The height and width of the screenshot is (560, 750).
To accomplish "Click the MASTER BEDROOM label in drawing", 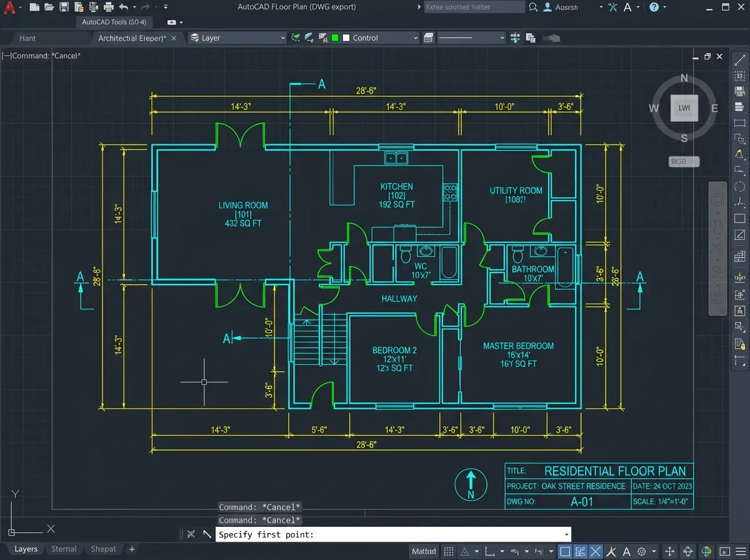I will (x=519, y=346).
